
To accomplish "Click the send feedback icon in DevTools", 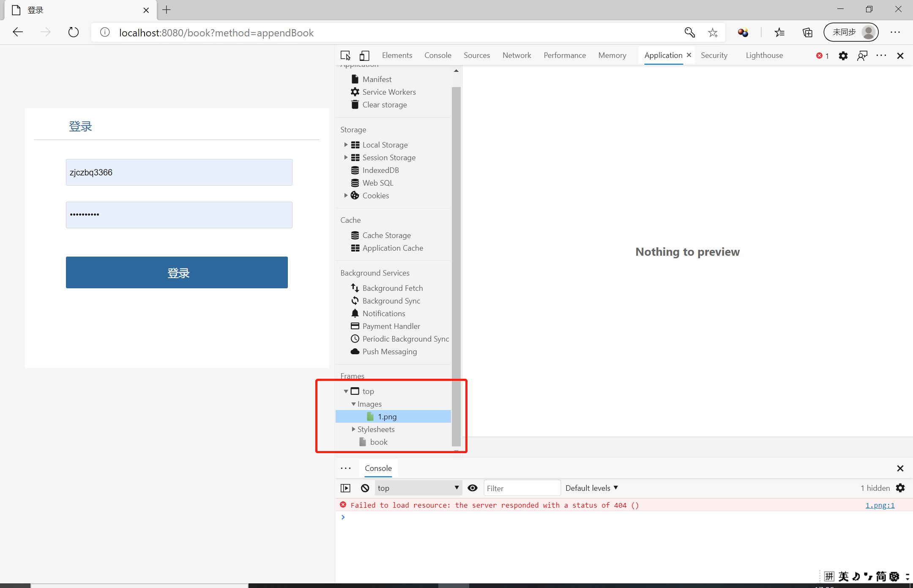I will (x=862, y=56).
